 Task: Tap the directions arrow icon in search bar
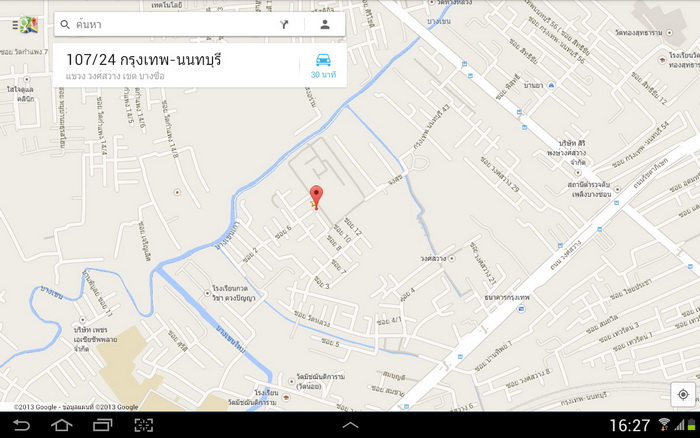tap(284, 25)
